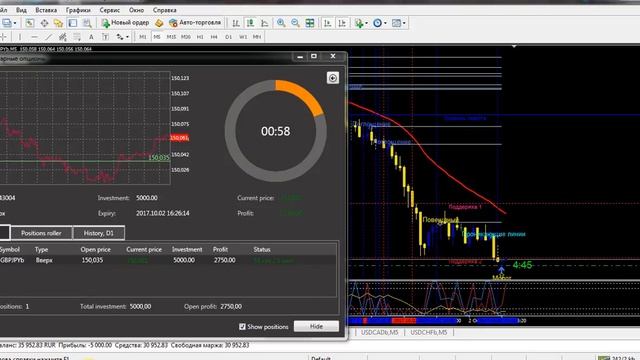Open the Strategy Tester icon
This screenshot has height=360, width=640.
(87, 23)
